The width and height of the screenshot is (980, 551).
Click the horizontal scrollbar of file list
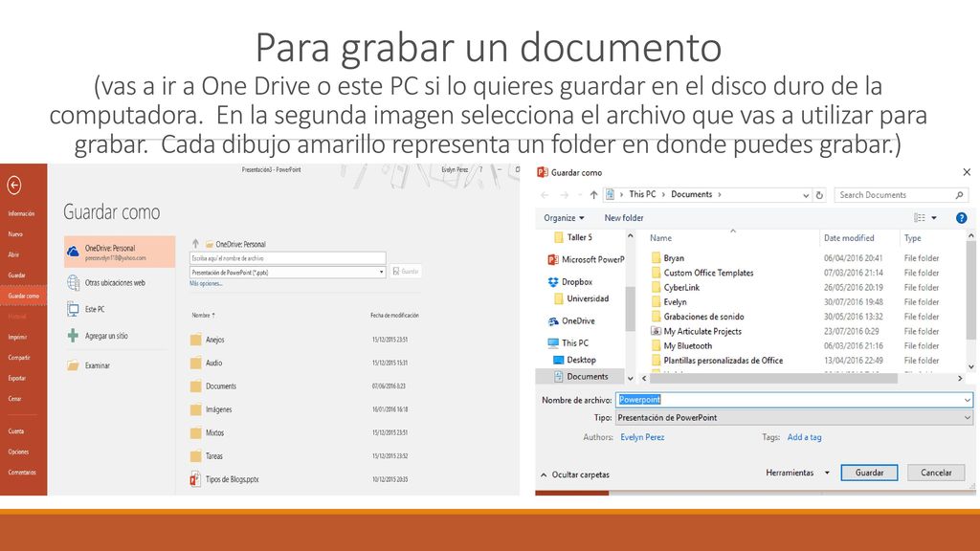pyautogui.click(x=773, y=379)
